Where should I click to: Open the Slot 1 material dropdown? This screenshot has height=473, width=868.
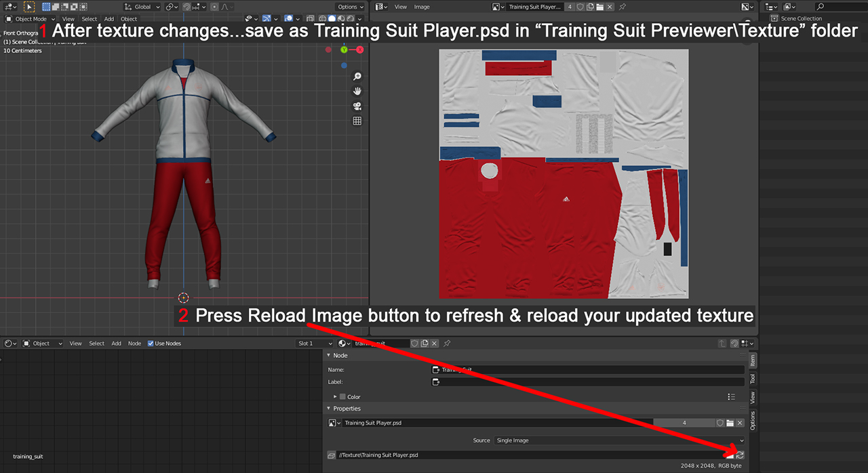coord(315,343)
